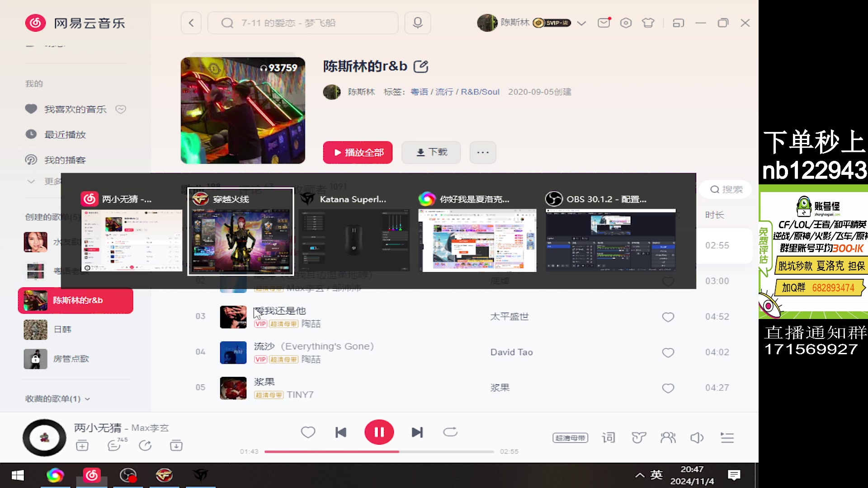The image size is (868, 488).
Task: Show hidden system tray icons chevron
Action: [640, 475]
